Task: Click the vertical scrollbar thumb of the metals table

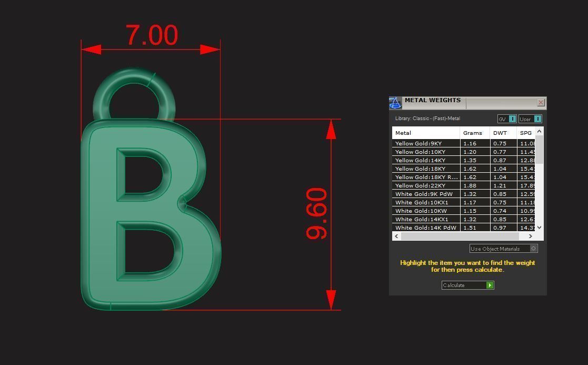Action: 539,150
